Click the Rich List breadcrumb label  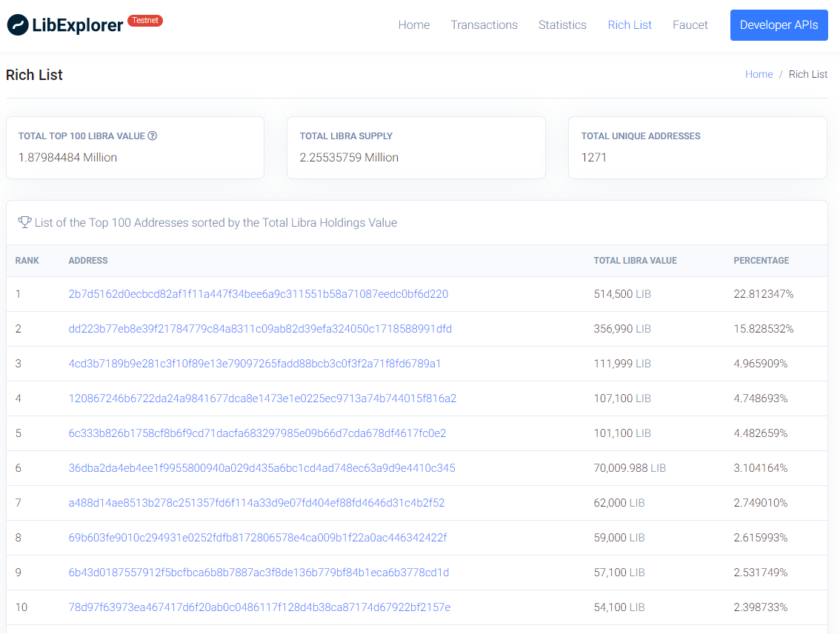[x=807, y=74]
